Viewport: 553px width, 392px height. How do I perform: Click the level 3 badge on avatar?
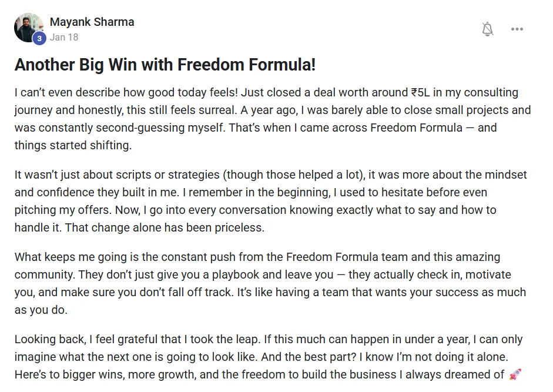39,38
